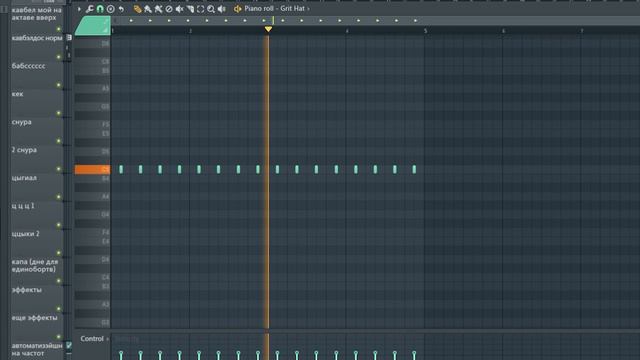Select the Slice tool icon
Screen dimensions: 640x360
coord(190,9)
